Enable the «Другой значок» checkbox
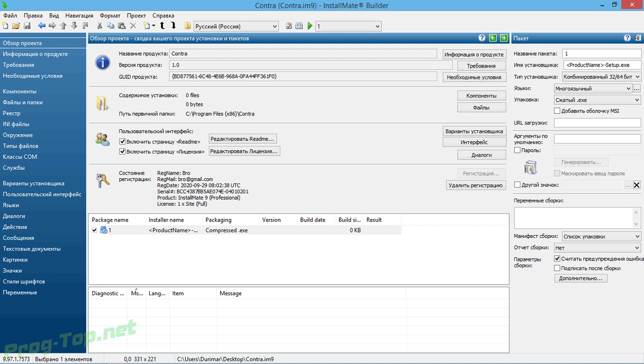The image size is (644, 364). point(517,185)
